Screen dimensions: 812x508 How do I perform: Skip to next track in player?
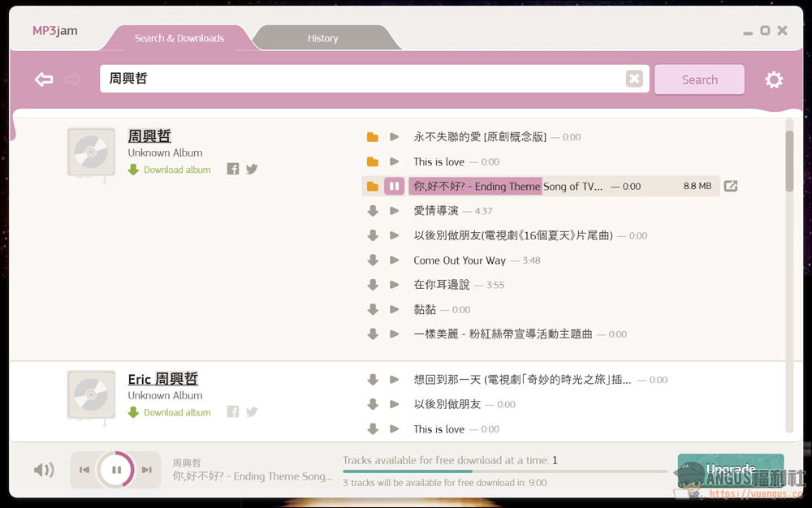pos(147,470)
